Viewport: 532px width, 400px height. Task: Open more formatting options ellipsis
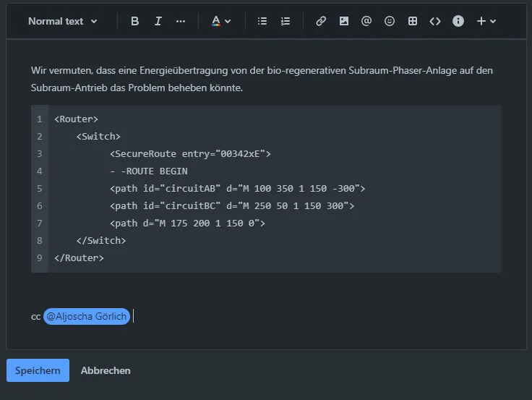tap(181, 22)
